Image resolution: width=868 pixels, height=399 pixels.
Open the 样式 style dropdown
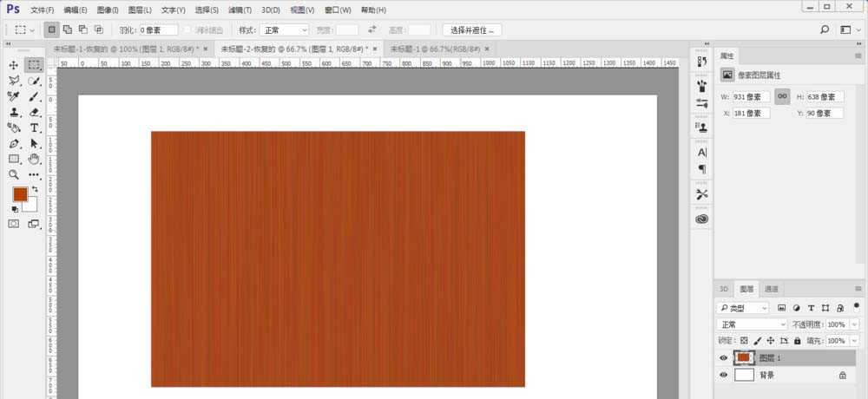pyautogui.click(x=285, y=29)
